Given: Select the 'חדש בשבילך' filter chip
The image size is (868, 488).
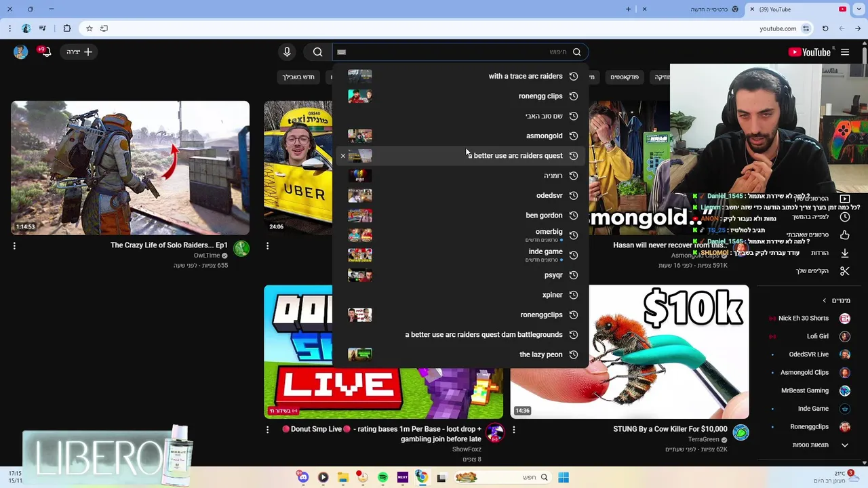Looking at the screenshot, I should pos(298,77).
